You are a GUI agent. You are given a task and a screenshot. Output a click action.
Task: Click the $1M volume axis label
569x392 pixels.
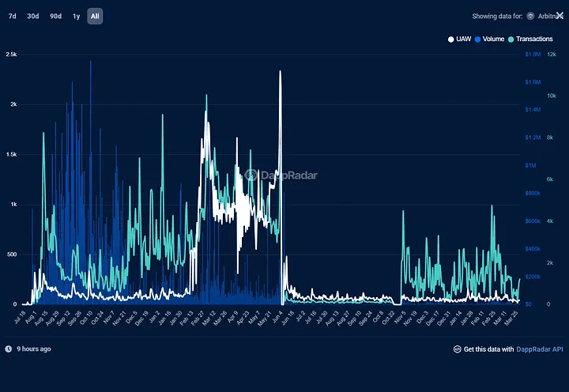[530, 165]
